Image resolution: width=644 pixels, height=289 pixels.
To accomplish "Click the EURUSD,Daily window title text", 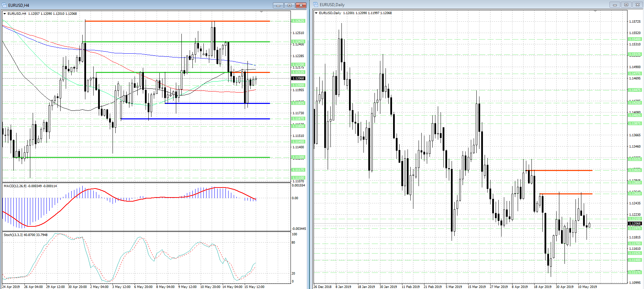I will pyautogui.click(x=332, y=5).
